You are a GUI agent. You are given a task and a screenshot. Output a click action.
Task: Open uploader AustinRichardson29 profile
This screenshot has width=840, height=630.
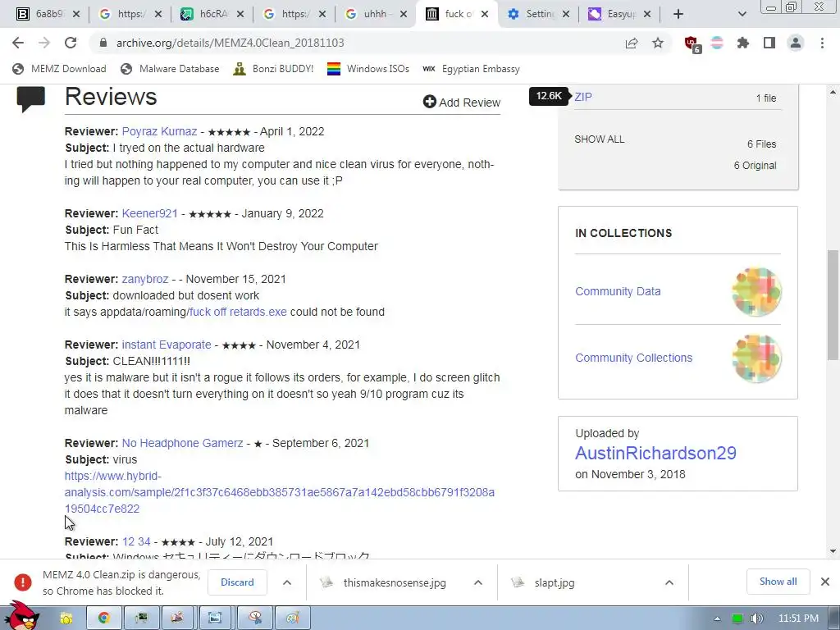coord(655,453)
